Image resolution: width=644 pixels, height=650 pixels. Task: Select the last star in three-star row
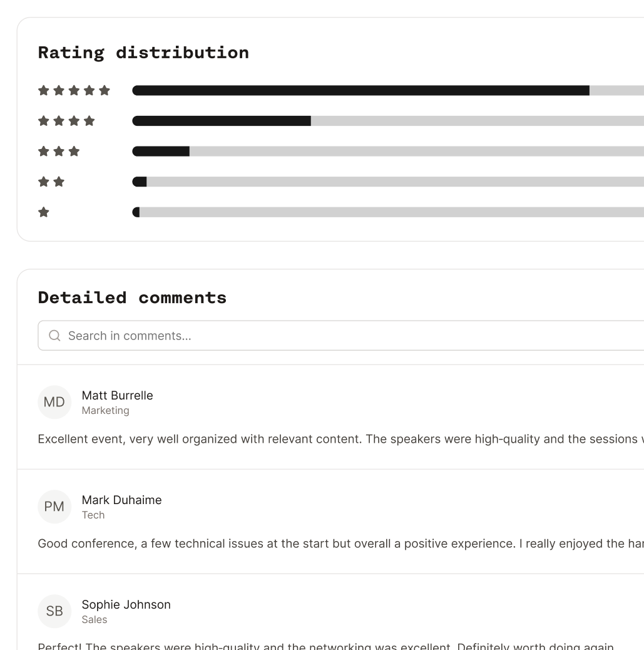click(x=74, y=151)
